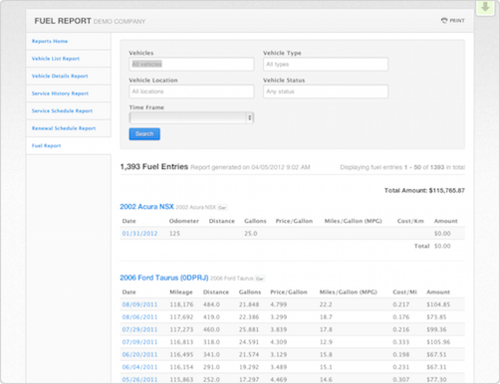
Task: Open fuel entry dated 08/09/2011
Action: click(x=140, y=304)
